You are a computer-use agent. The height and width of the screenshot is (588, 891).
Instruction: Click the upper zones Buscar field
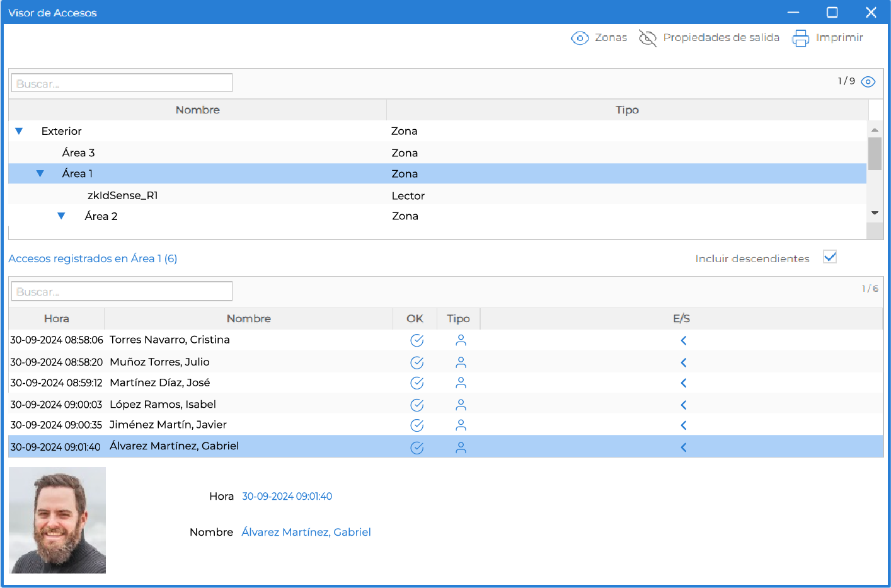pos(122,83)
